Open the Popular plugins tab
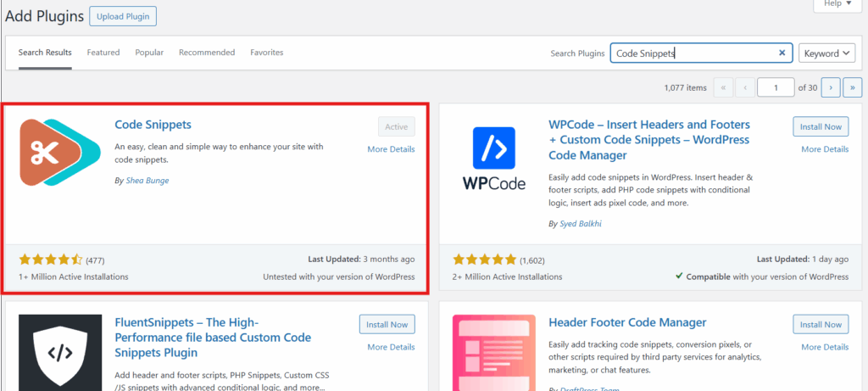The image size is (868, 391). tap(149, 53)
